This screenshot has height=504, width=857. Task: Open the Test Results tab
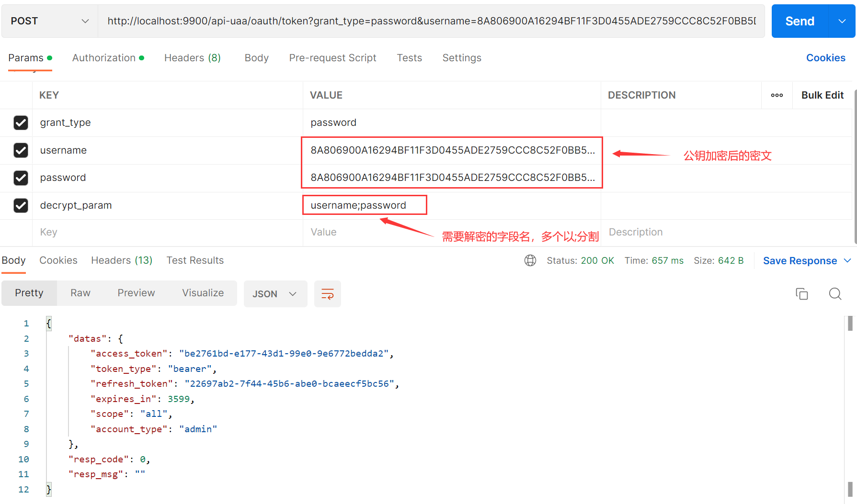[x=195, y=260]
